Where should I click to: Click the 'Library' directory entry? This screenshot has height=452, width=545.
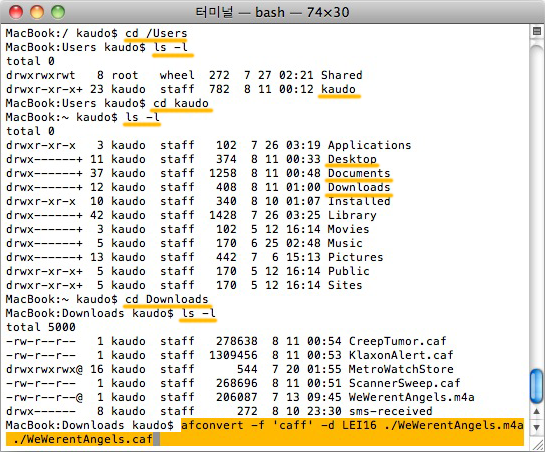click(352, 215)
